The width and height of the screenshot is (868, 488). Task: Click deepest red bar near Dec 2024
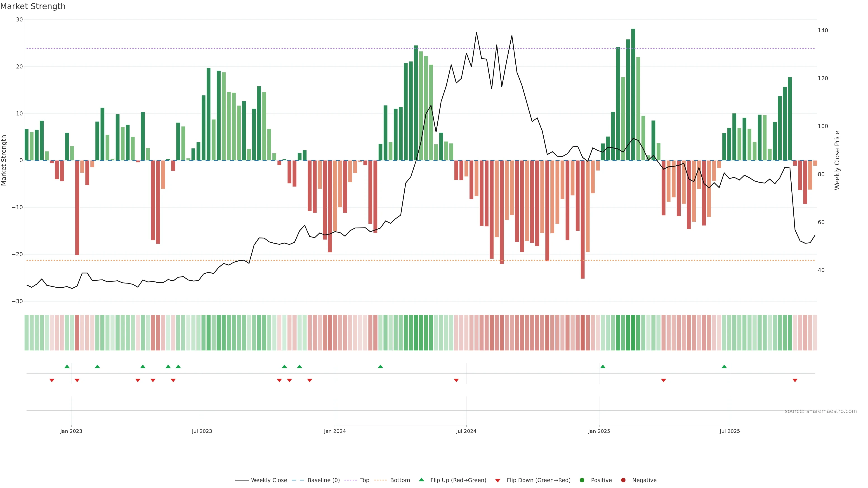(583, 219)
